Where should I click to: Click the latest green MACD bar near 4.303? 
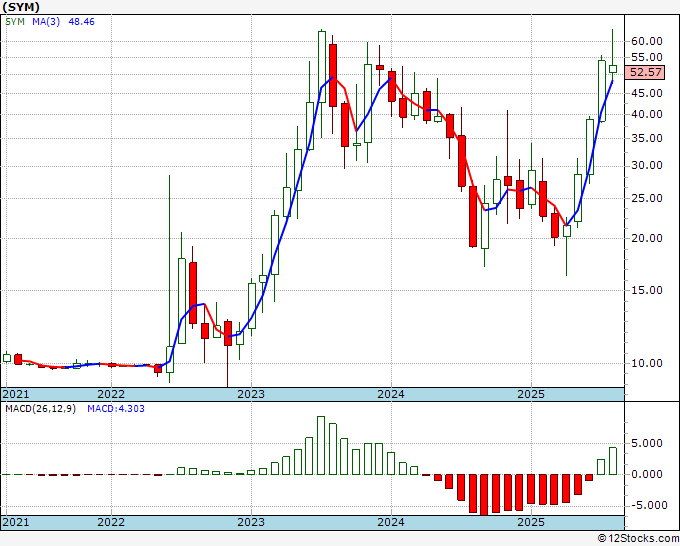click(x=613, y=461)
